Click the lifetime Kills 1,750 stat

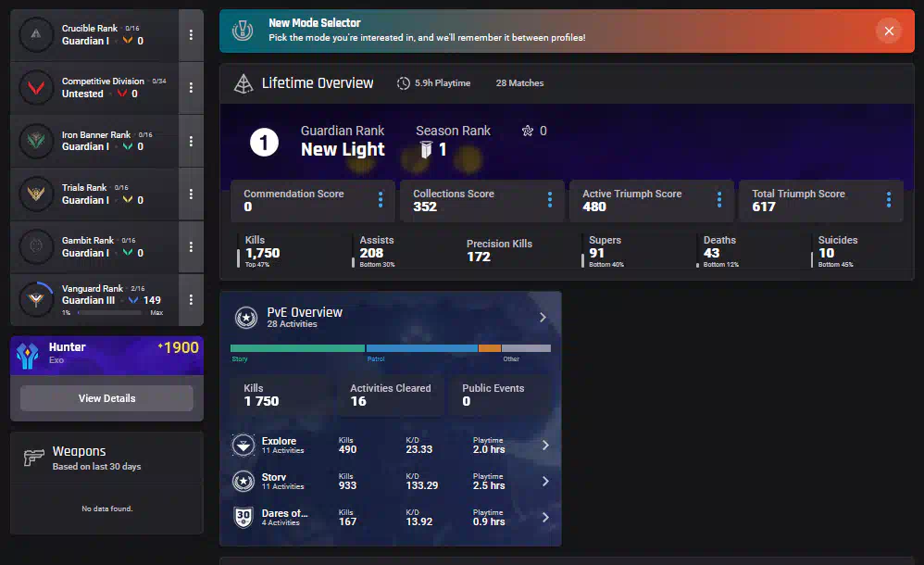(262, 251)
